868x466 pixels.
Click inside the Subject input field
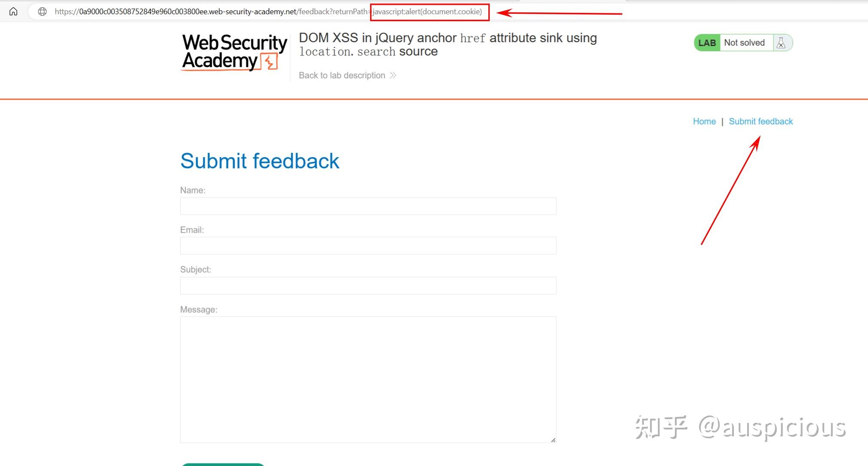[x=368, y=285]
